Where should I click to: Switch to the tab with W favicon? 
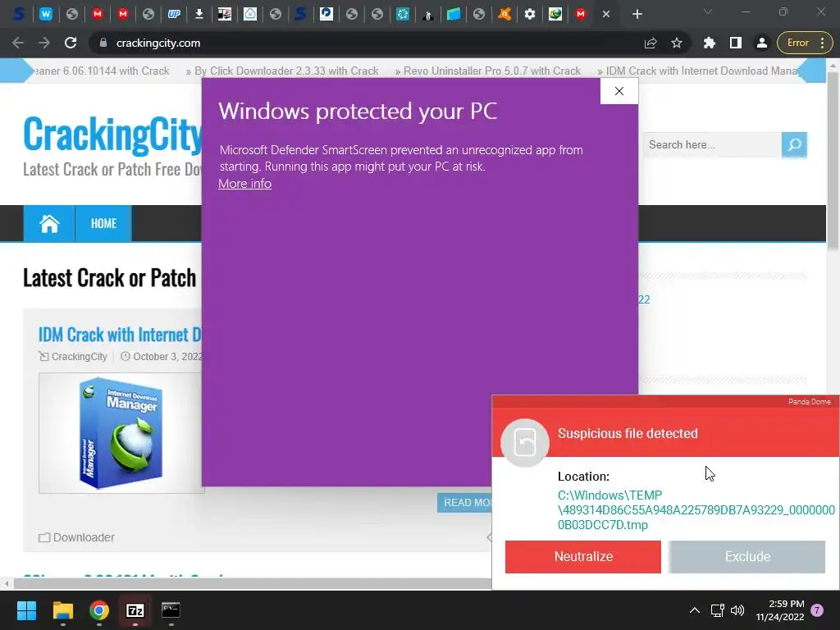(46, 14)
